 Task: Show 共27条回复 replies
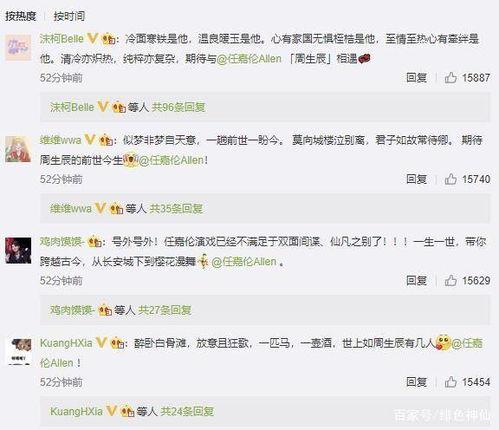165,310
